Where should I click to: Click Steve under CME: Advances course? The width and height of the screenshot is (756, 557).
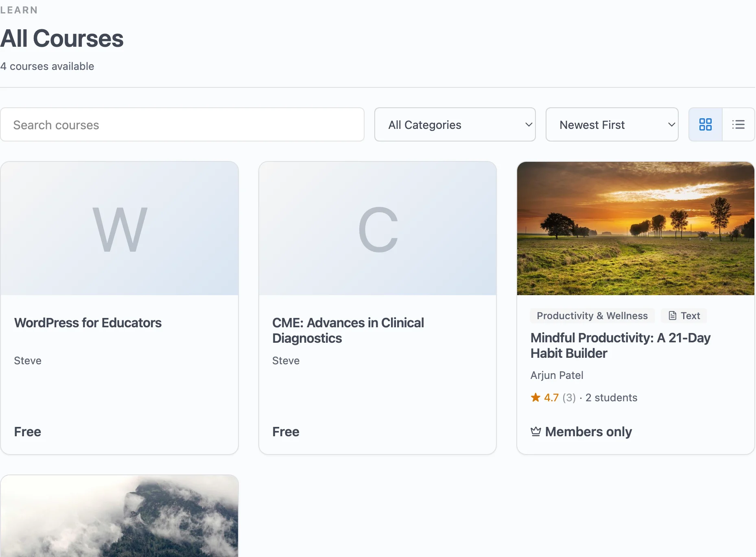coord(286,360)
